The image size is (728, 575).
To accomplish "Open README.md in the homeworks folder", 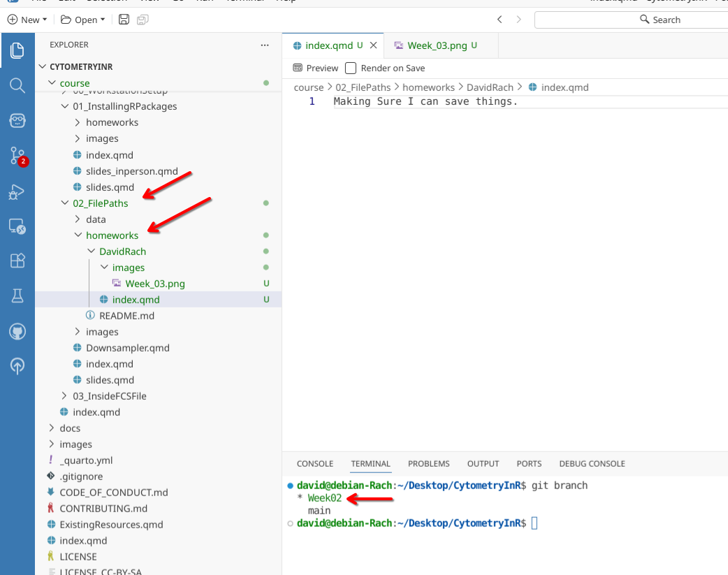I will [126, 316].
